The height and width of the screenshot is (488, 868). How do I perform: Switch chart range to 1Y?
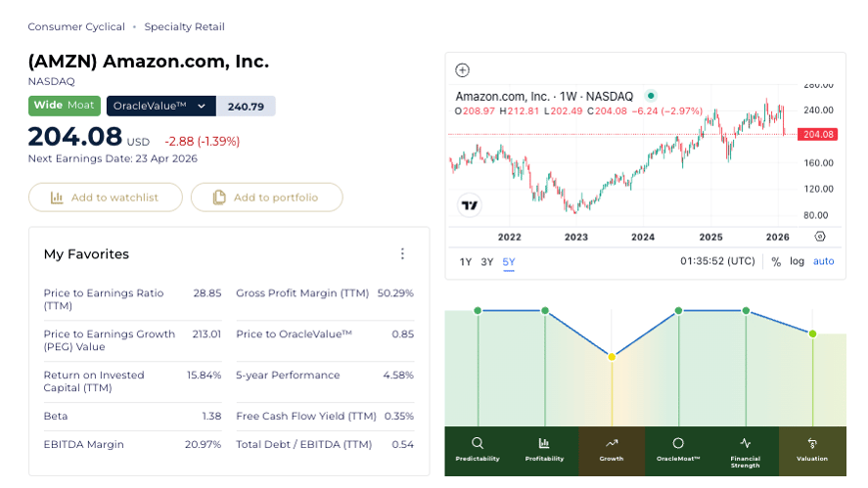(x=466, y=262)
